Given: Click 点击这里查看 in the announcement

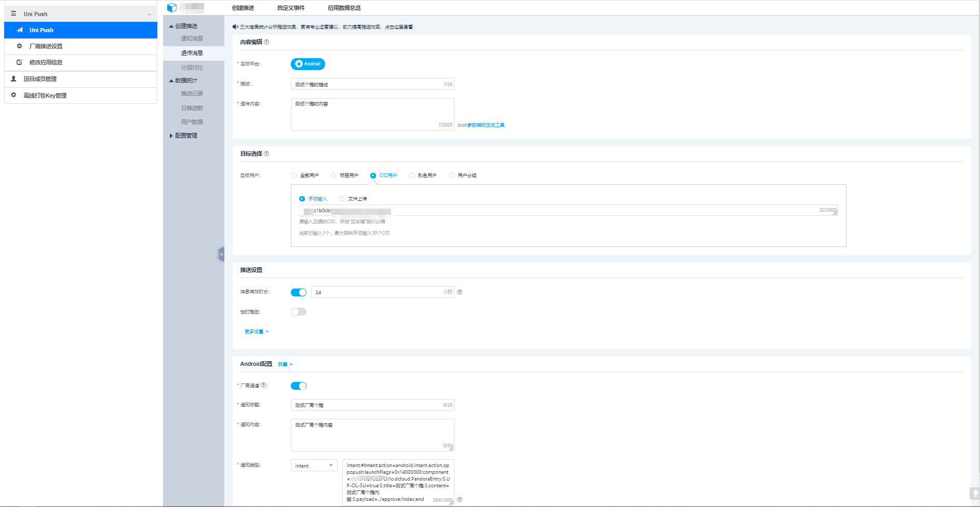Looking at the screenshot, I should (x=399, y=27).
